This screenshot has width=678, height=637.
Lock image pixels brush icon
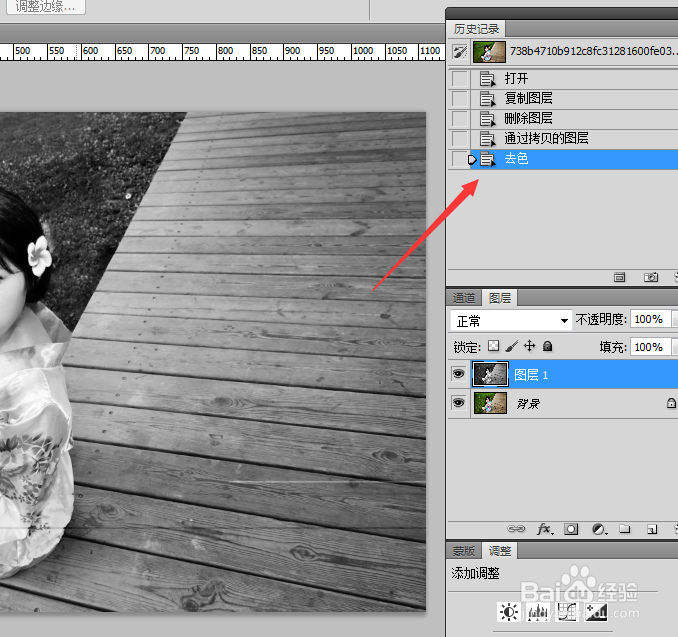pos(512,346)
